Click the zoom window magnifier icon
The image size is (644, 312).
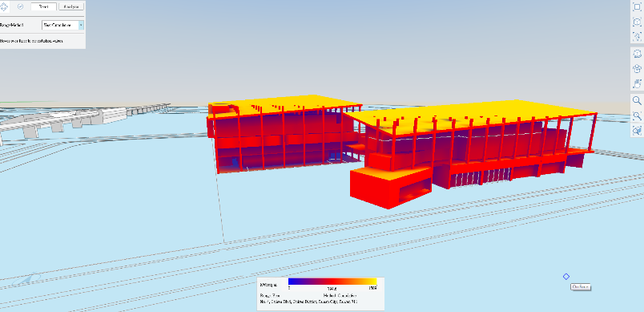tap(637, 115)
